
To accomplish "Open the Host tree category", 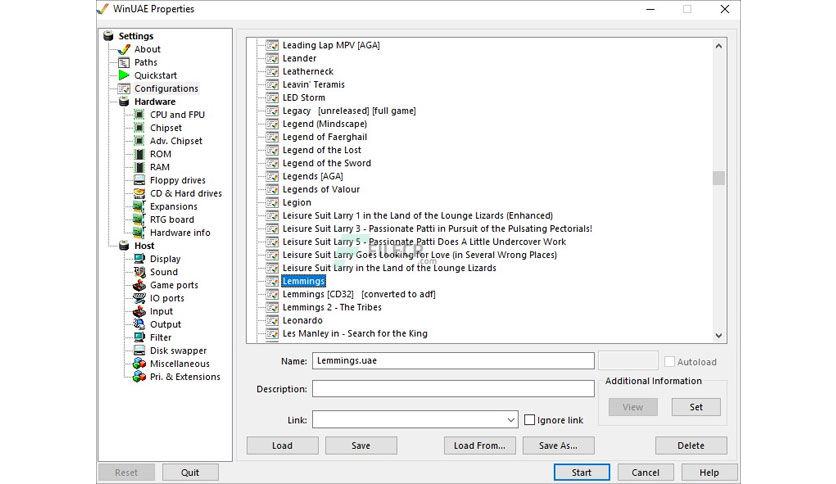I will tap(144, 246).
